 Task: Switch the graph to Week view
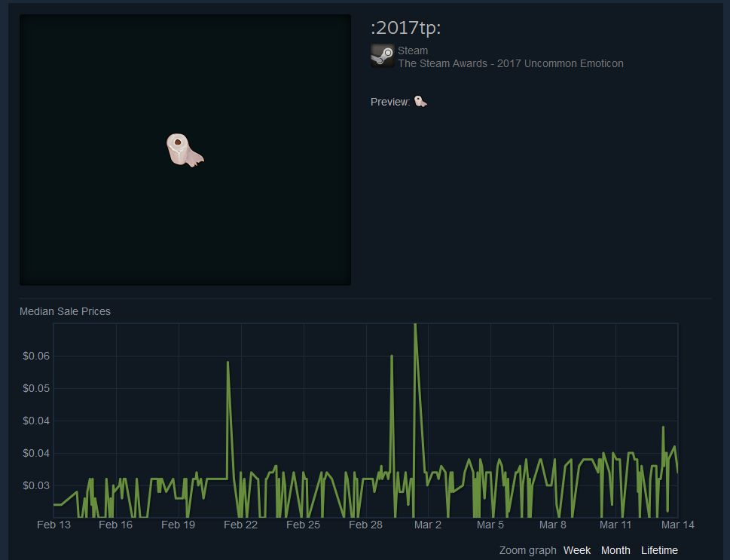576,550
